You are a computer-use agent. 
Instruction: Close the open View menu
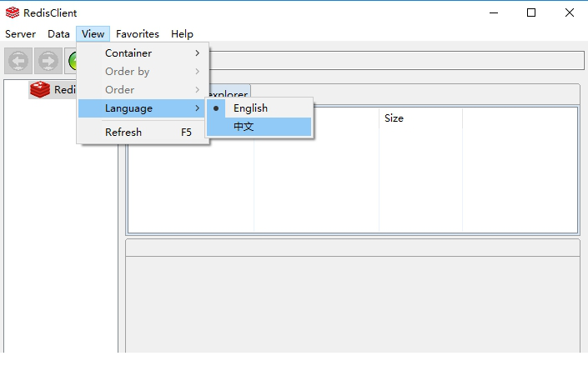[93, 34]
